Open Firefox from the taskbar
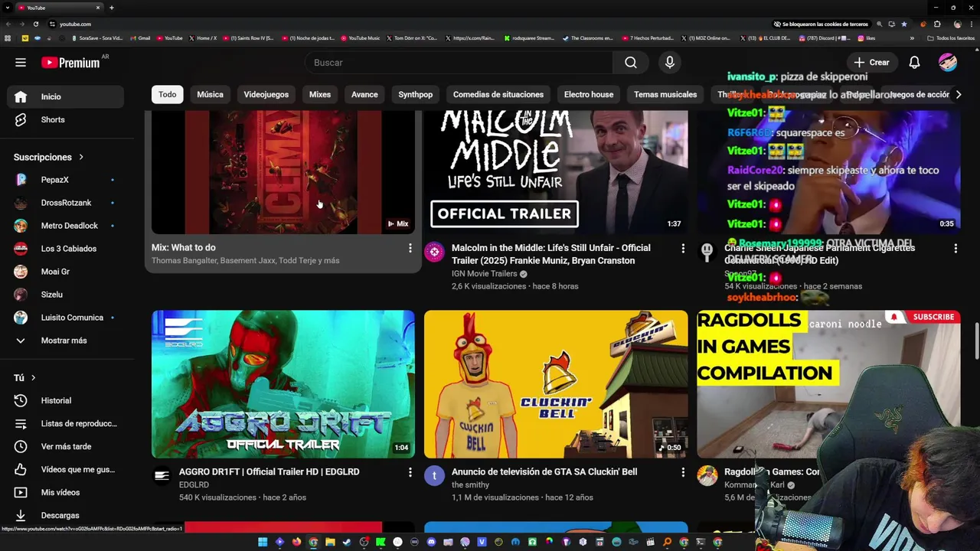This screenshot has width=980, height=551. (x=296, y=542)
